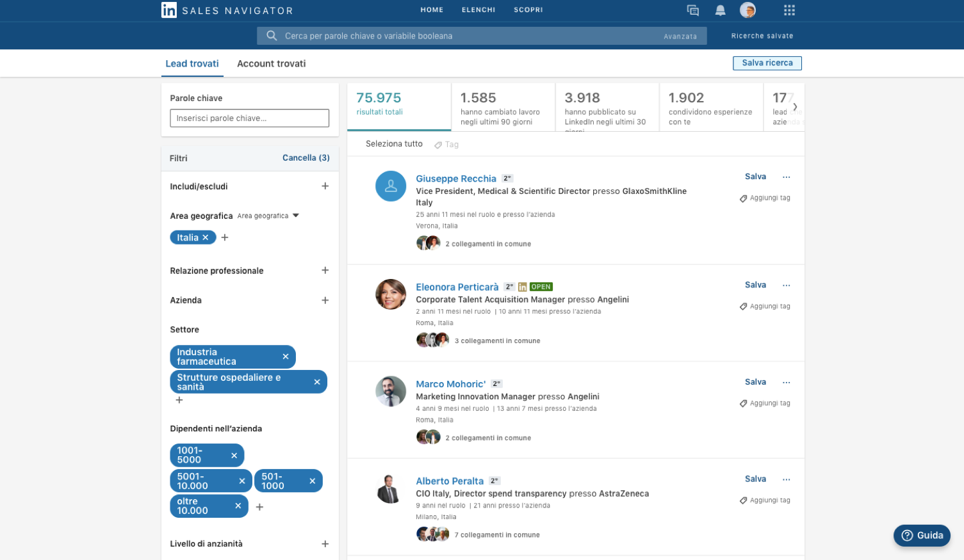The image size is (964, 560).
Task: Open more options for Eleonora Perticarà
Action: 787,285
